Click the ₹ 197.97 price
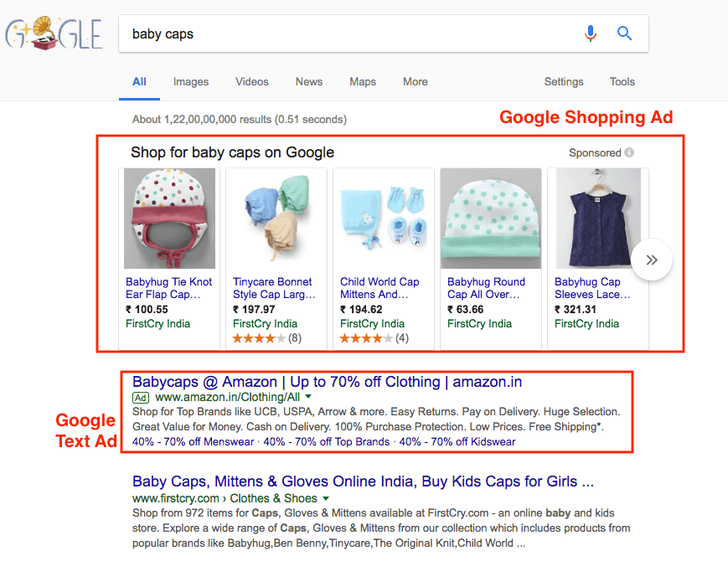 (254, 310)
